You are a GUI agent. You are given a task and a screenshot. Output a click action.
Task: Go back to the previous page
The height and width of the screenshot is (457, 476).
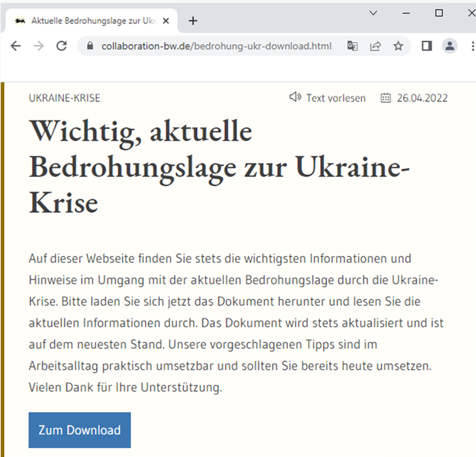pos(16,46)
